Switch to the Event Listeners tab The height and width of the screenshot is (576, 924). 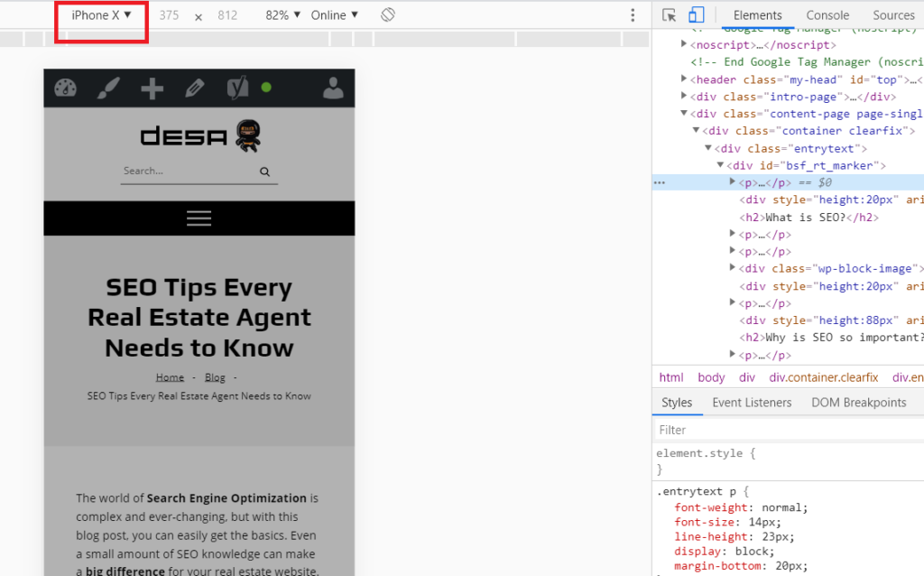point(752,403)
